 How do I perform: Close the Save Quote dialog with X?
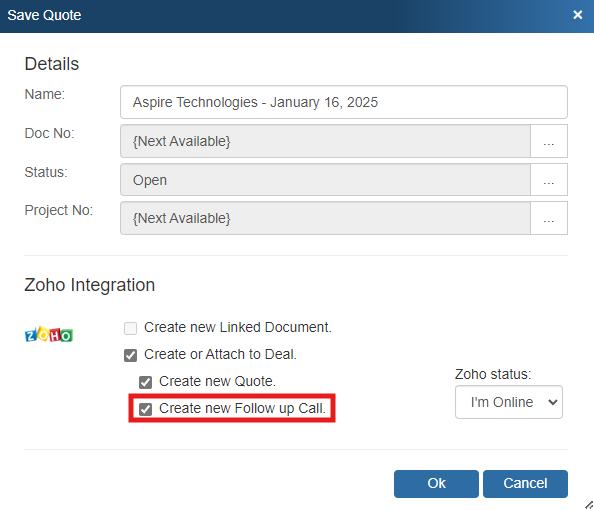[x=577, y=15]
